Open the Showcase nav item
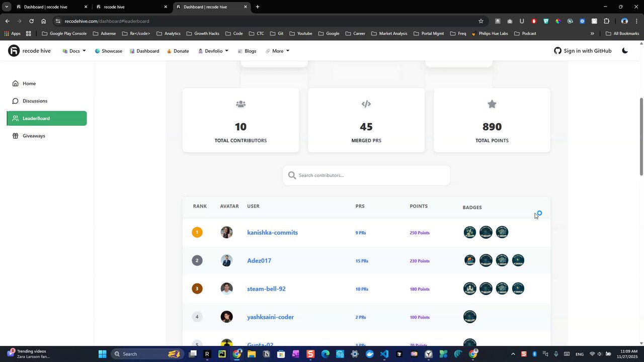 click(108, 51)
